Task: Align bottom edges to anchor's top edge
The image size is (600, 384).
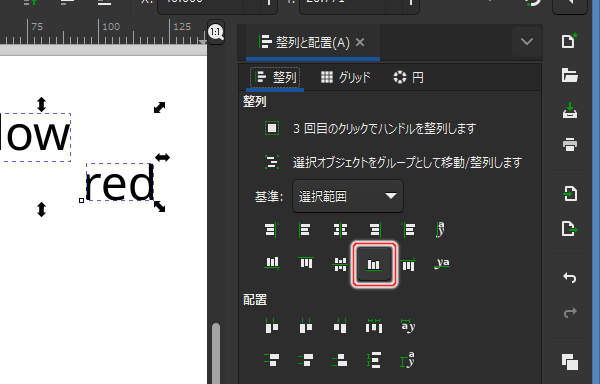Action: coord(272,263)
